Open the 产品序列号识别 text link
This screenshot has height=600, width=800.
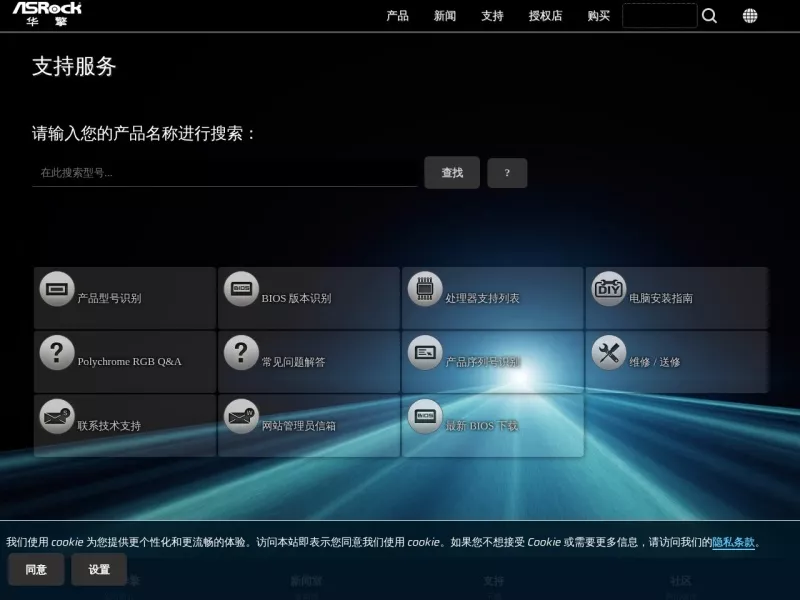coord(482,362)
